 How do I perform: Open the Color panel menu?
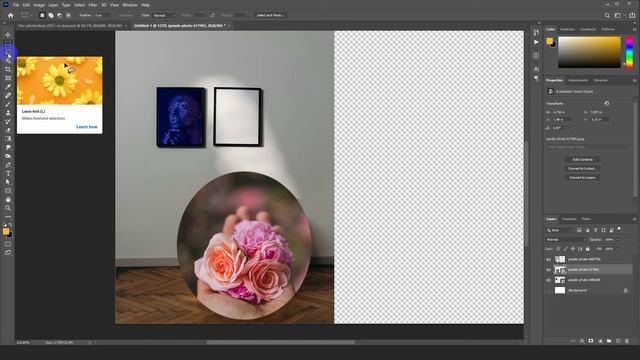tap(634, 29)
